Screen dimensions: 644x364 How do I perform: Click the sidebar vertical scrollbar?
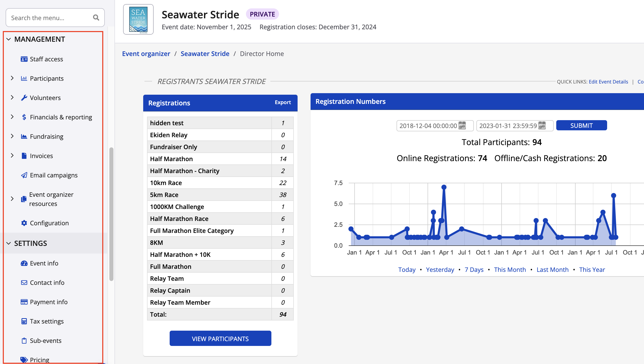tap(111, 214)
